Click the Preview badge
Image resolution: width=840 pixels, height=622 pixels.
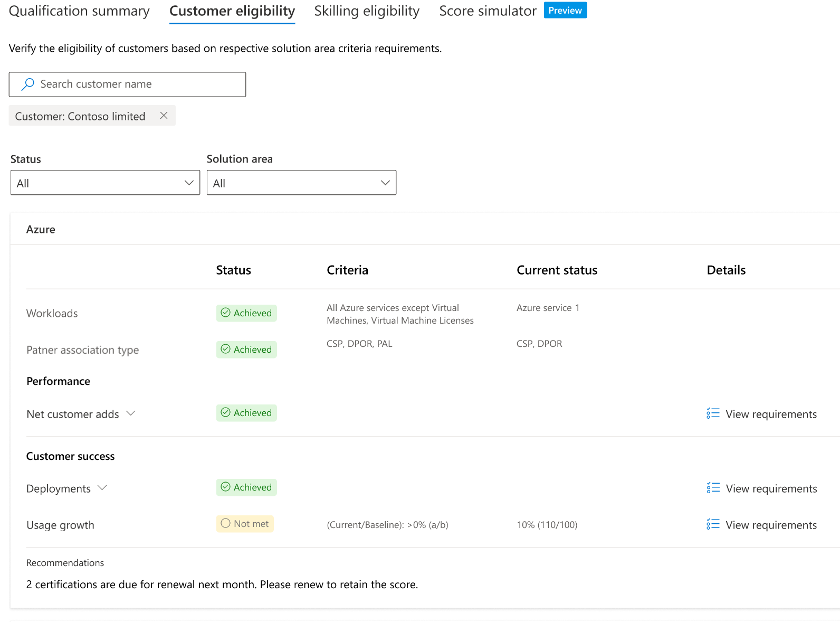pos(565,11)
